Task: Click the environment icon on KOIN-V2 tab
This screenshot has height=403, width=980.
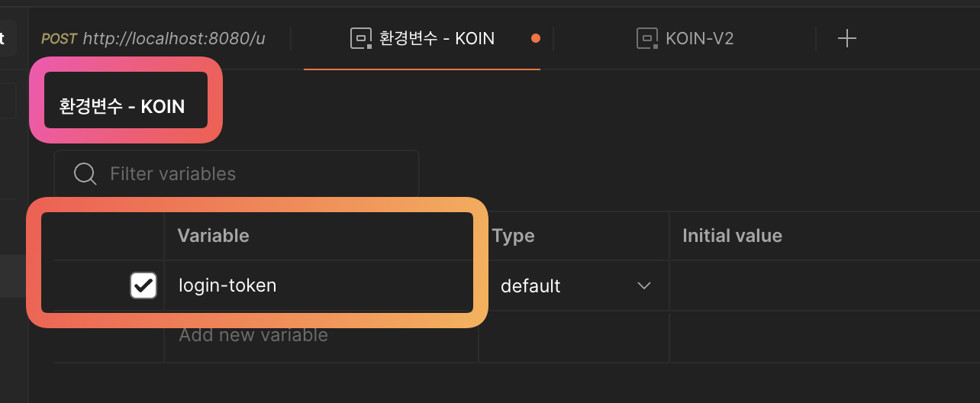Action: point(647,38)
